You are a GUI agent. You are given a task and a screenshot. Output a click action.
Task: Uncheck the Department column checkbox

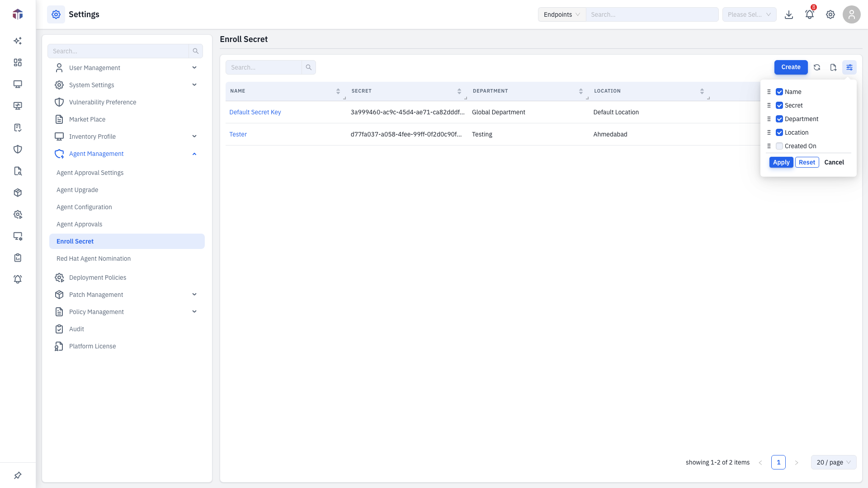click(x=779, y=119)
